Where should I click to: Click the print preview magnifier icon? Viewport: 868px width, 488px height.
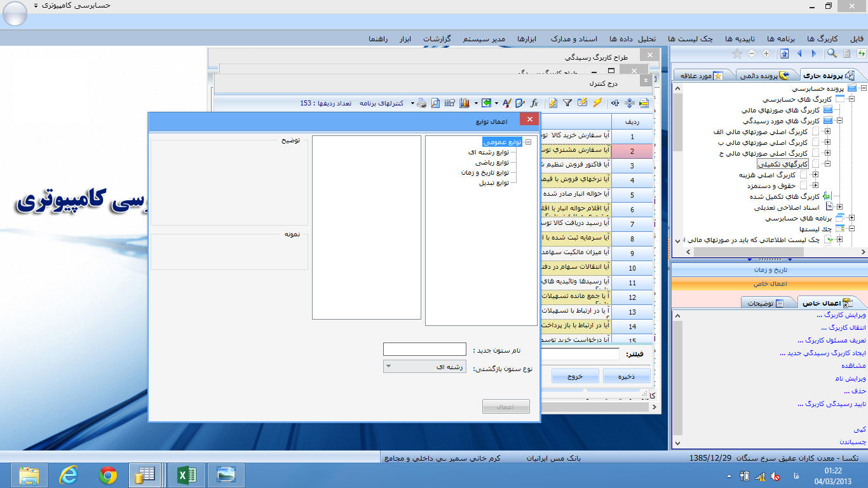point(435,103)
